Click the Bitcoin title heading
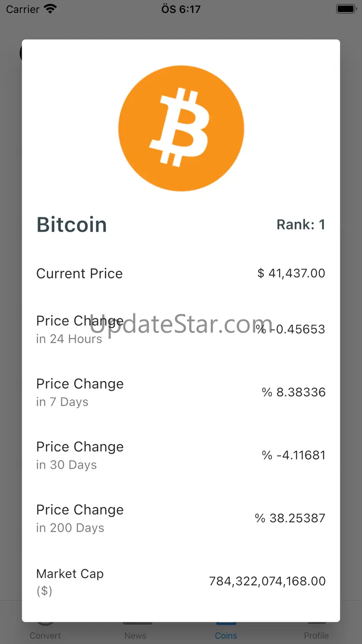The image size is (362, 644). pos(72,225)
